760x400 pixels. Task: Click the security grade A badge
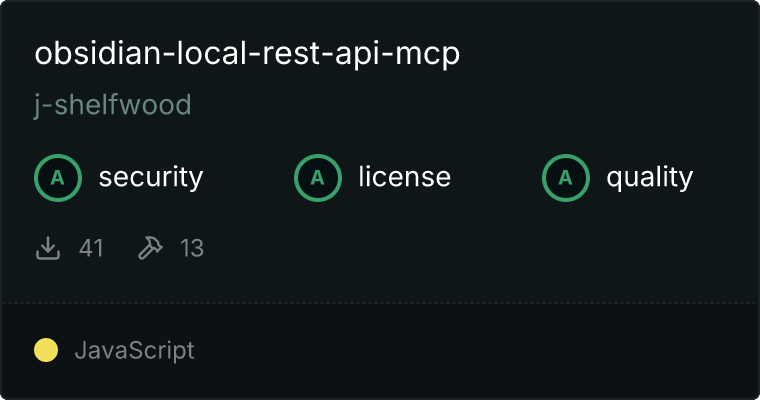coord(58,178)
